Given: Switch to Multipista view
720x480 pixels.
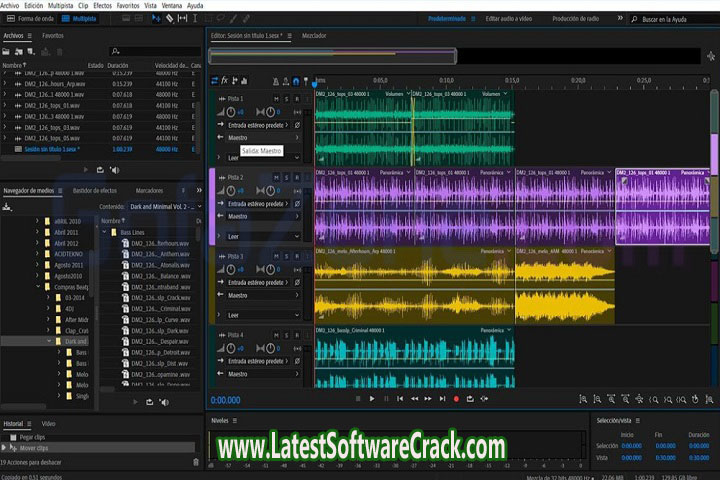Looking at the screenshot, I should click(79, 18).
